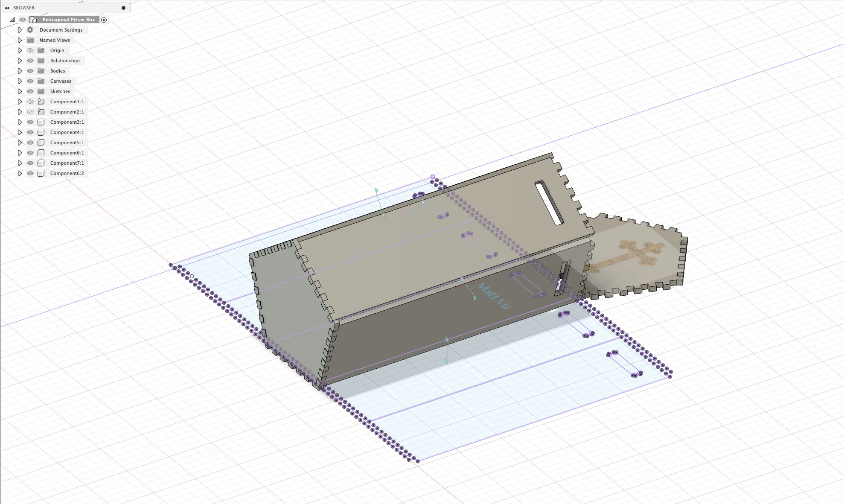Expand the Canvases node
This screenshot has width=844, height=504.
tap(20, 81)
